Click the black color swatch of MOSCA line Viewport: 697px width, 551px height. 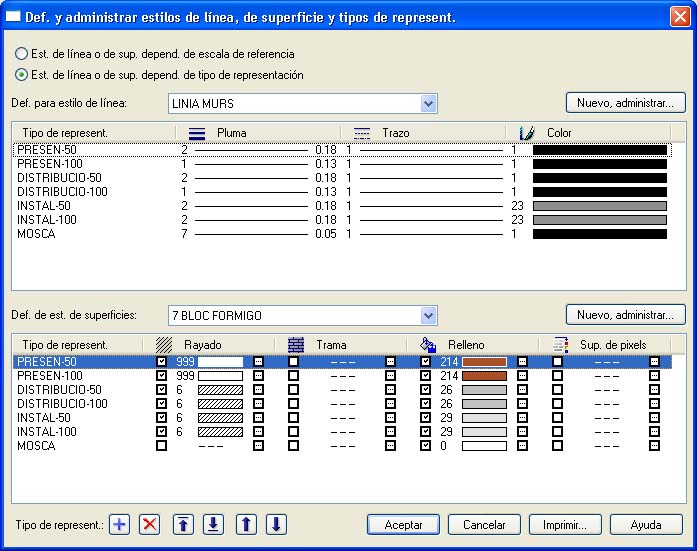[600, 234]
